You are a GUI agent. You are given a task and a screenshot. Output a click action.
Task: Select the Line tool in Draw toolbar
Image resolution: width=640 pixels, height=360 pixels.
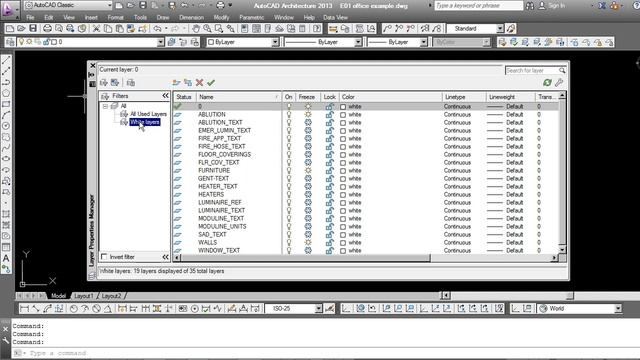[x=6, y=60]
